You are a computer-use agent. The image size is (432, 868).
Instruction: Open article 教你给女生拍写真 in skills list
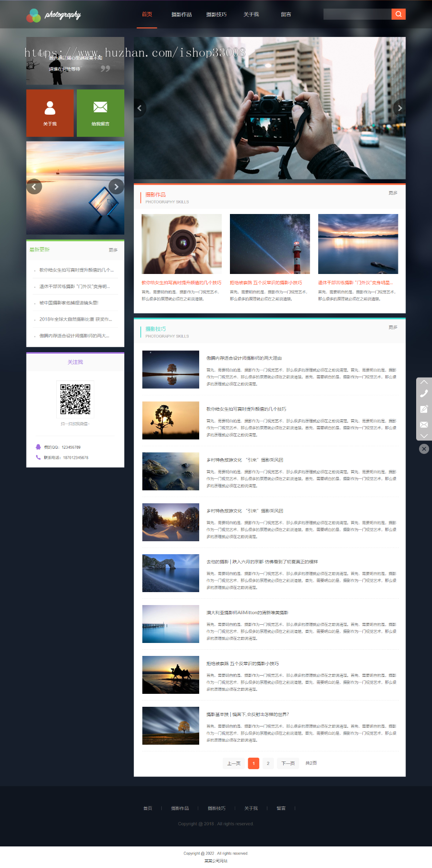click(246, 409)
